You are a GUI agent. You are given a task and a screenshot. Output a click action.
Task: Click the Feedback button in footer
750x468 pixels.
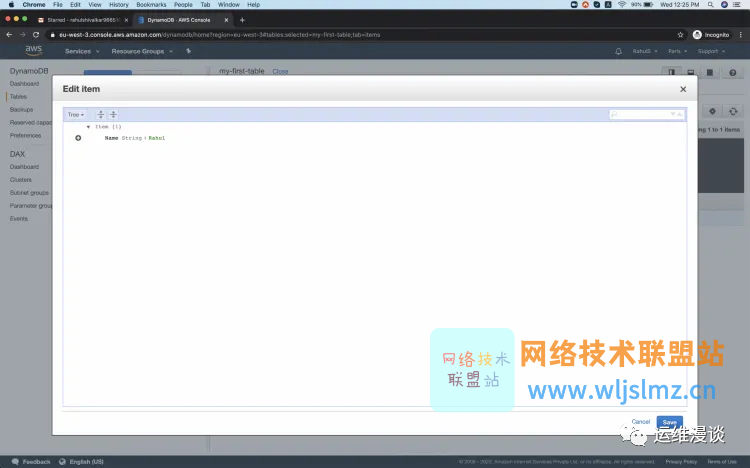point(31,462)
